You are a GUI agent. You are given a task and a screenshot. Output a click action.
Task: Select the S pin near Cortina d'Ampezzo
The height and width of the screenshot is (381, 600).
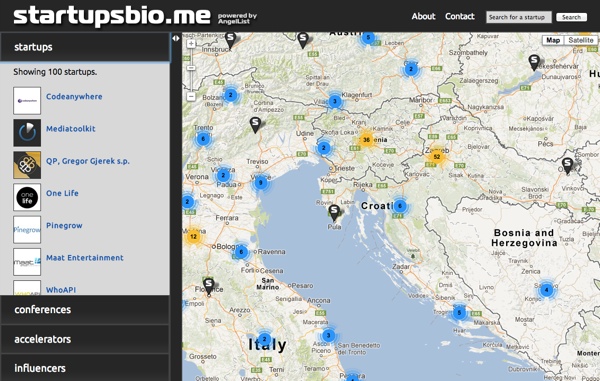tap(255, 125)
